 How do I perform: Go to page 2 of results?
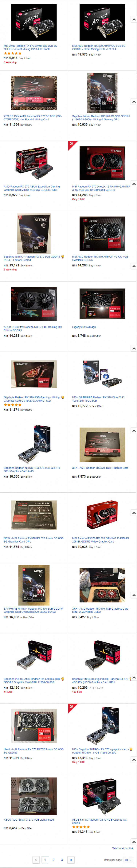pos(53,860)
